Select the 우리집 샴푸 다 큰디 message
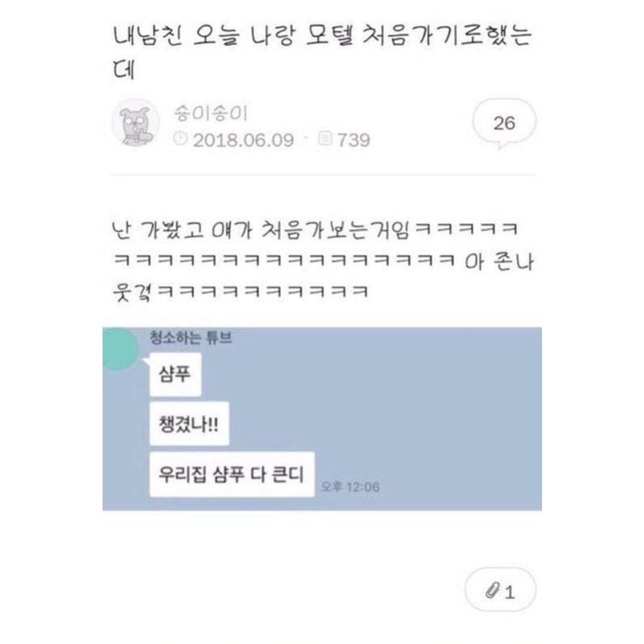The height and width of the screenshot is (644, 644). tap(232, 475)
